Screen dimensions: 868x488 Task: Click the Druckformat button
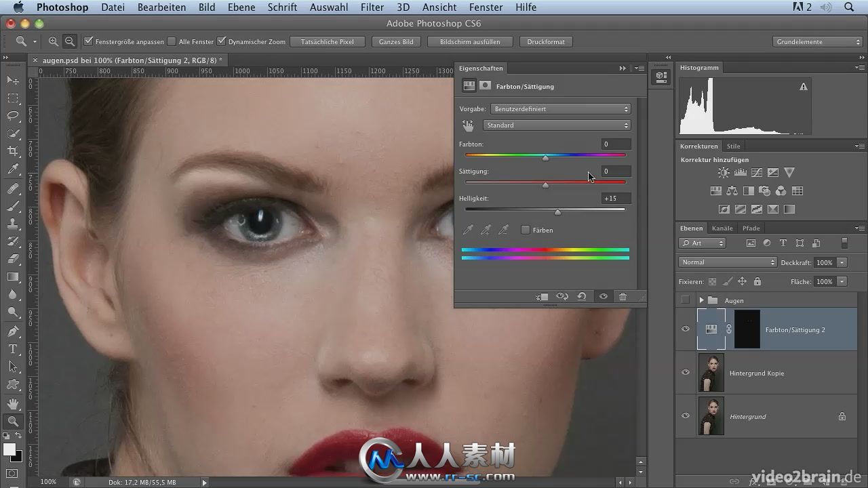(x=546, y=41)
